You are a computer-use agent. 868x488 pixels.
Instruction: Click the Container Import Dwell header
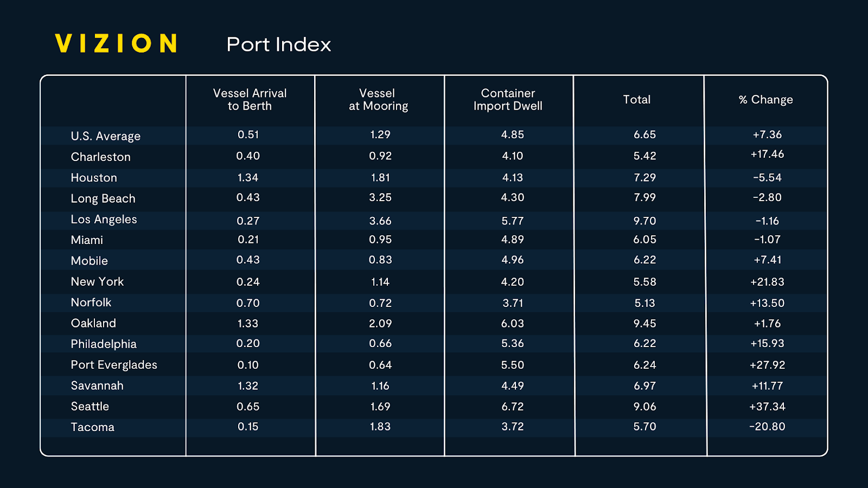508,100
